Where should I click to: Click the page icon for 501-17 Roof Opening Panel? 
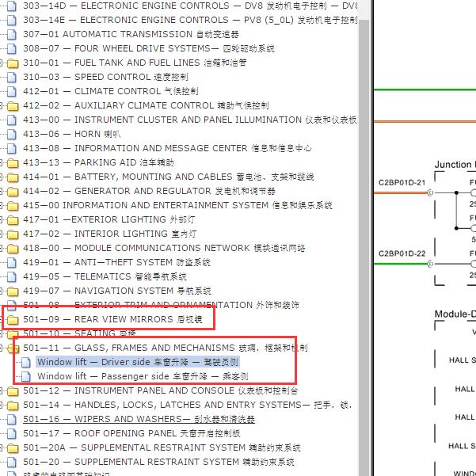click(12, 434)
